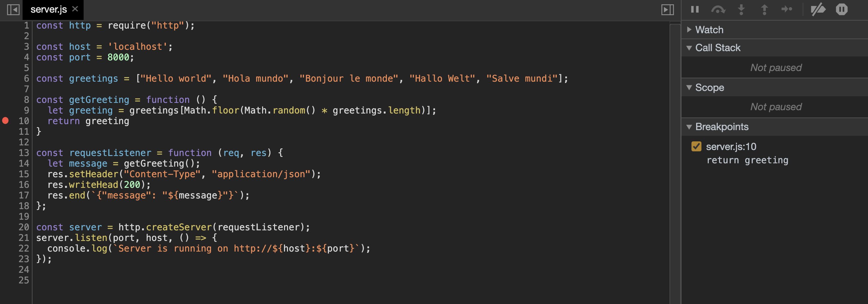Open breakpoint code 'return greeting'
The image size is (868, 304).
coord(747,160)
